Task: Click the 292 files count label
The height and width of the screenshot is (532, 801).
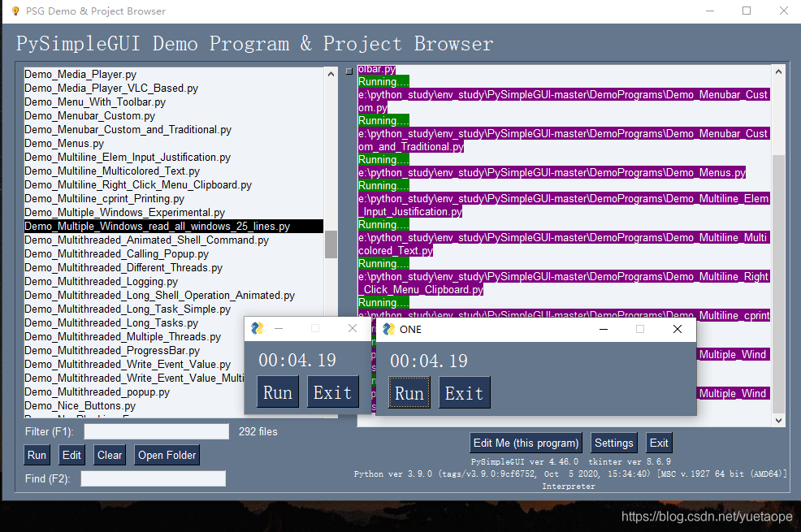Action: point(258,431)
